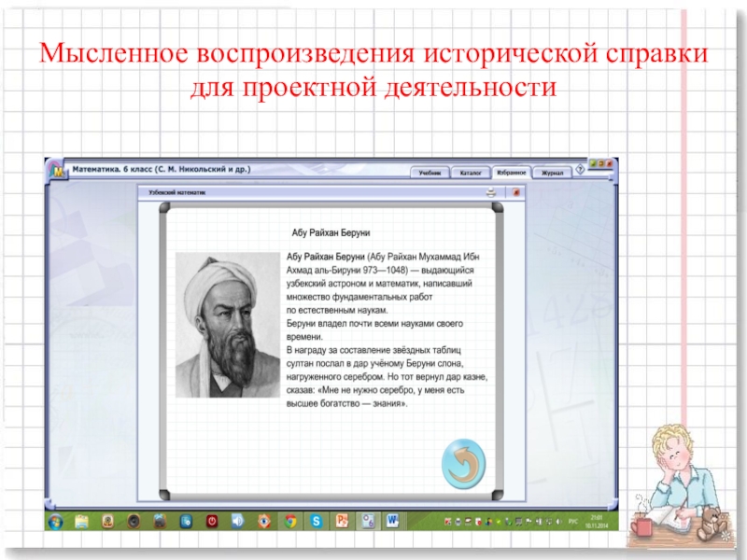This screenshot has height=560, width=747.
Task: Close the Узбекский математик panel
Action: coord(511,192)
